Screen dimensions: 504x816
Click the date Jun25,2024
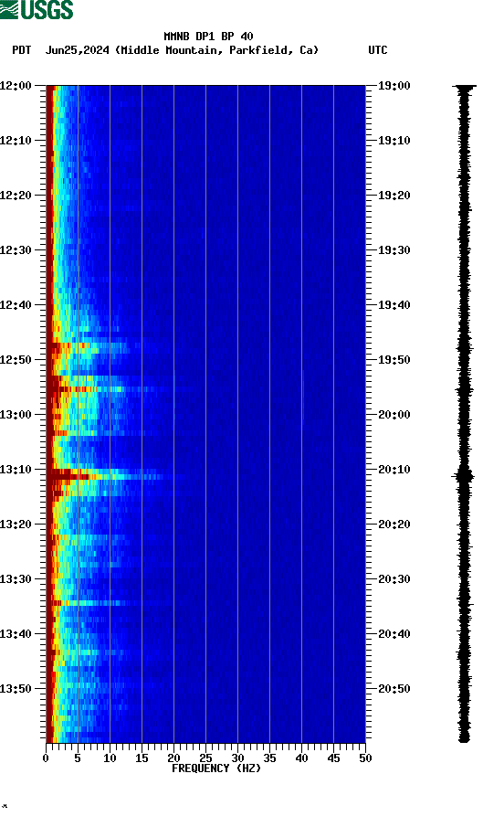coord(78,50)
